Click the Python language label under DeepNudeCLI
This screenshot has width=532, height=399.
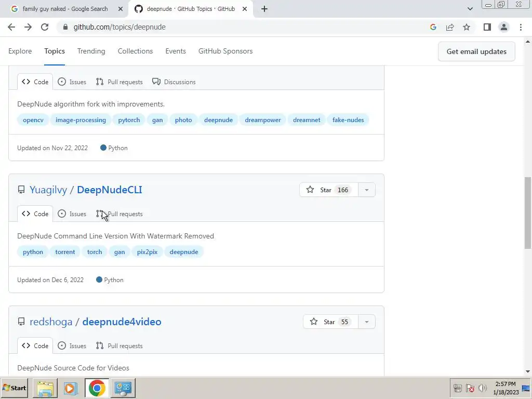(x=110, y=280)
